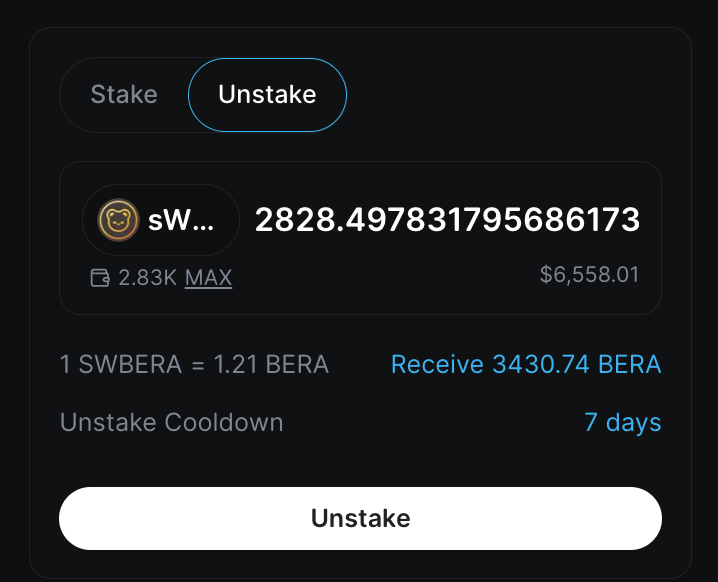Click the 2.83K wallet balance text
Screen dimensions: 718x582
point(148,278)
